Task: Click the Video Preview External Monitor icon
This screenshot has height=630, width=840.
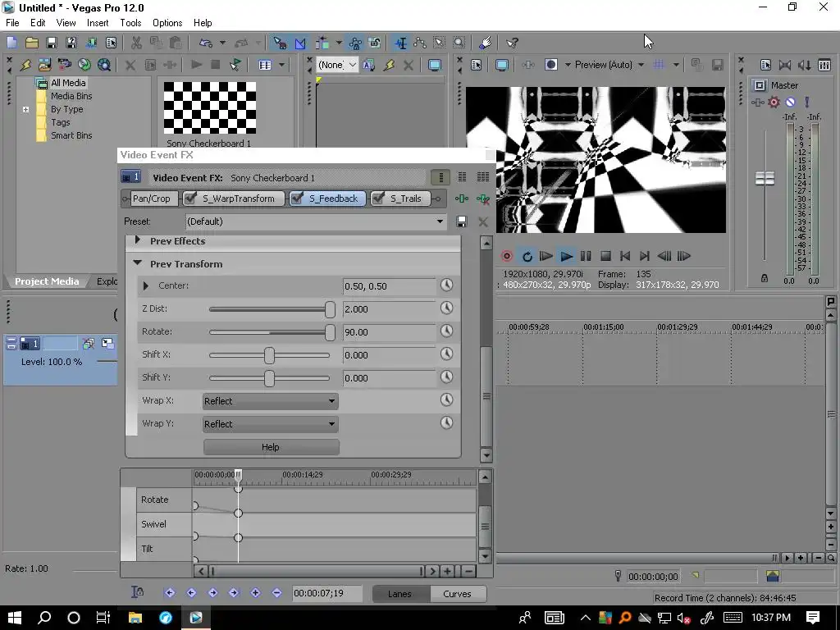Action: (x=502, y=65)
